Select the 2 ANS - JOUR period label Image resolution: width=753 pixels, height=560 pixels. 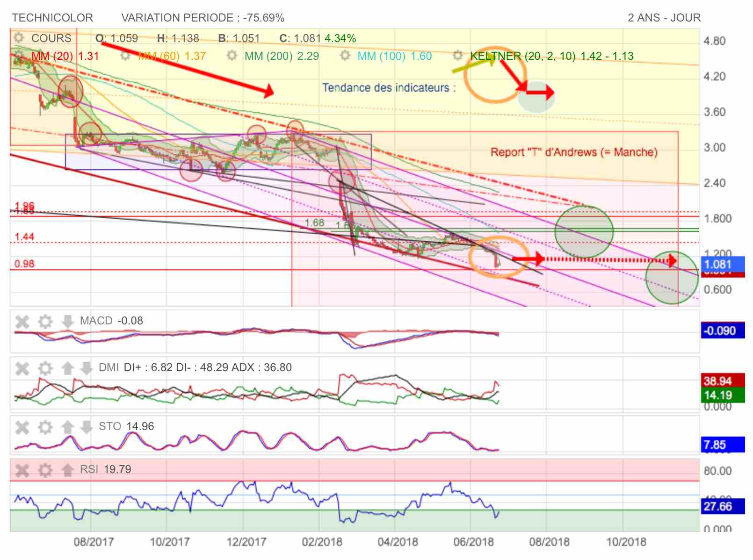[x=664, y=18]
